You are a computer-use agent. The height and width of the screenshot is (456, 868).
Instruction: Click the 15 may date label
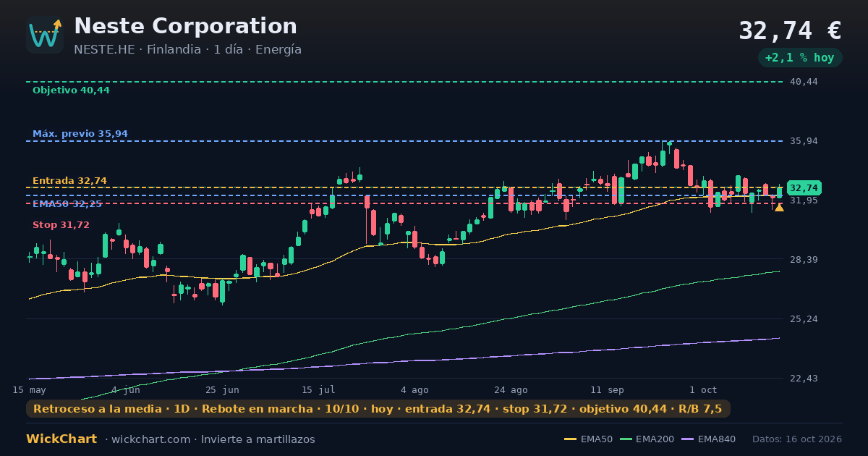point(29,389)
